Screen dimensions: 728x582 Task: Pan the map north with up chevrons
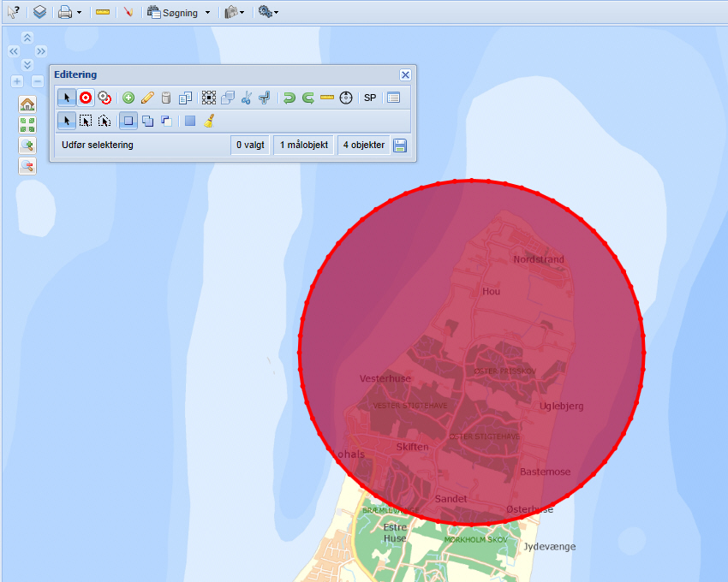pos(27,37)
